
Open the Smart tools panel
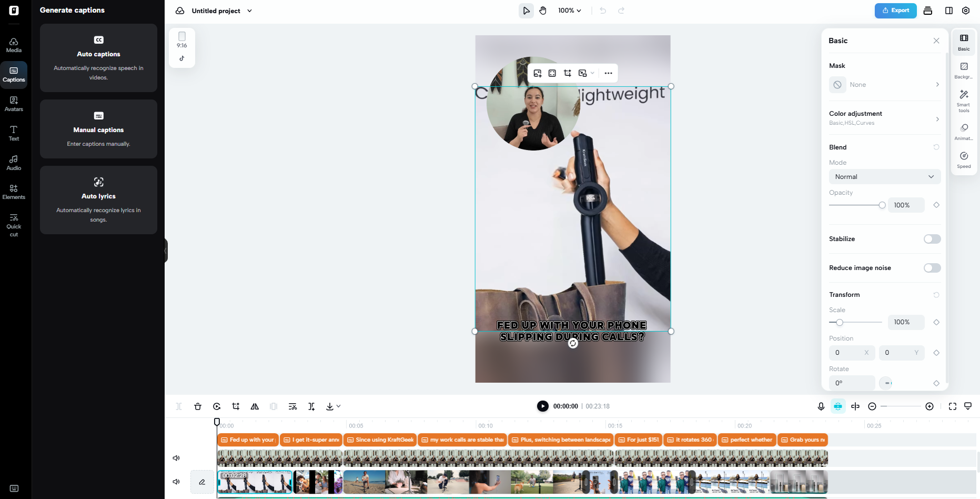964,100
